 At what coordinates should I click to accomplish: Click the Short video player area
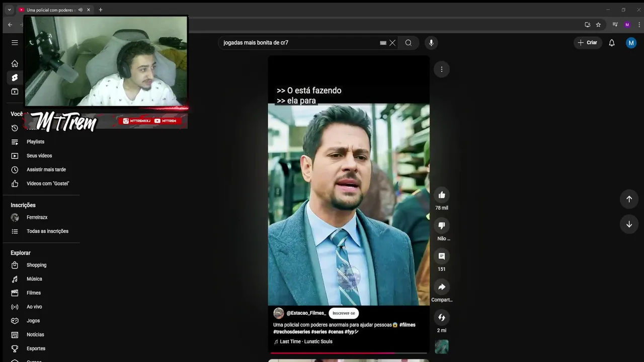pos(349,205)
